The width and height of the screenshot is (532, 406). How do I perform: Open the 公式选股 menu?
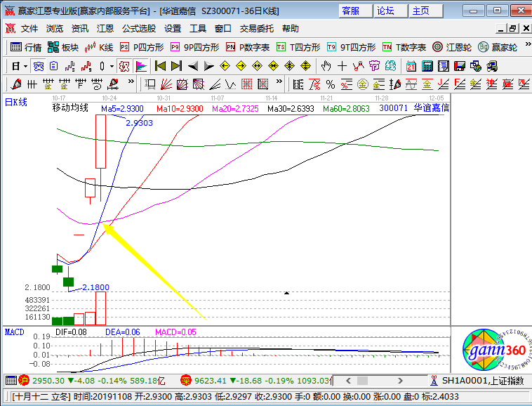(139, 29)
